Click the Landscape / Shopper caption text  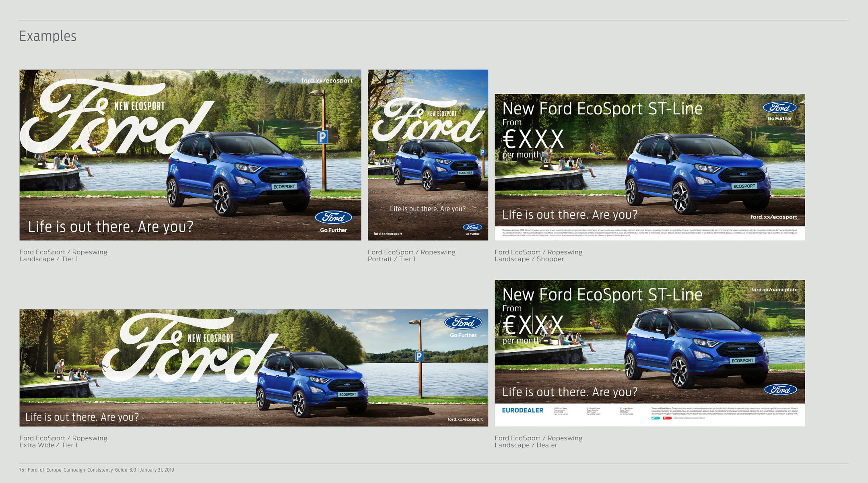tap(529, 259)
